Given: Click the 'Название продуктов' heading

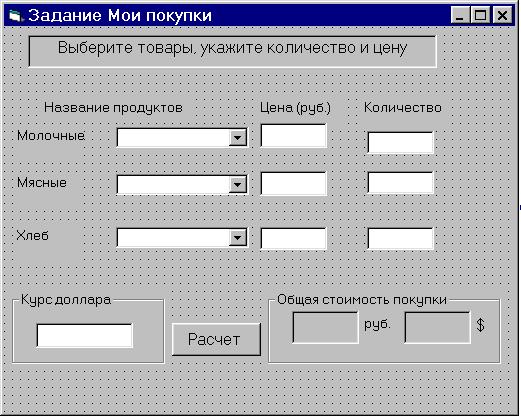Looking at the screenshot, I should coord(113,108).
